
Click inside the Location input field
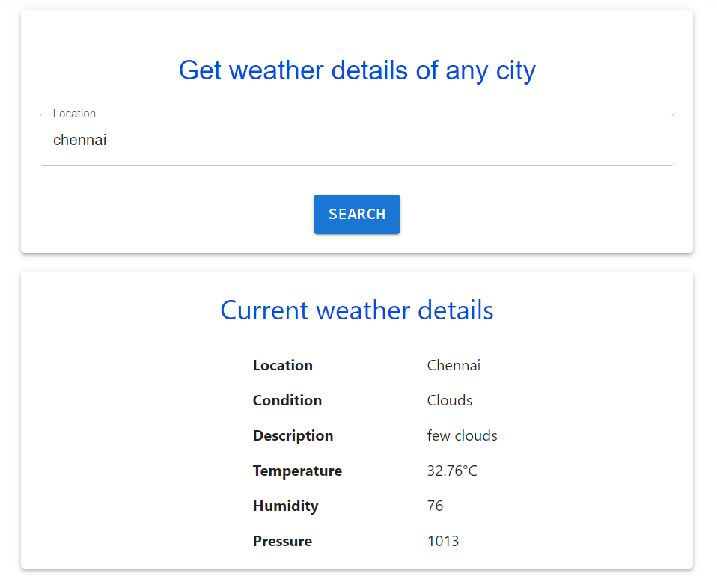[x=357, y=140]
